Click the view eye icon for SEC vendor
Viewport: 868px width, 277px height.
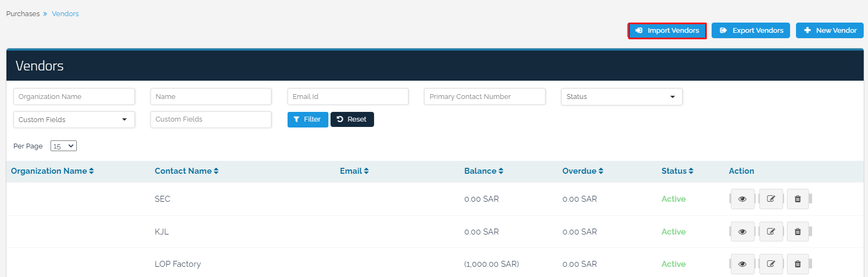(x=742, y=199)
